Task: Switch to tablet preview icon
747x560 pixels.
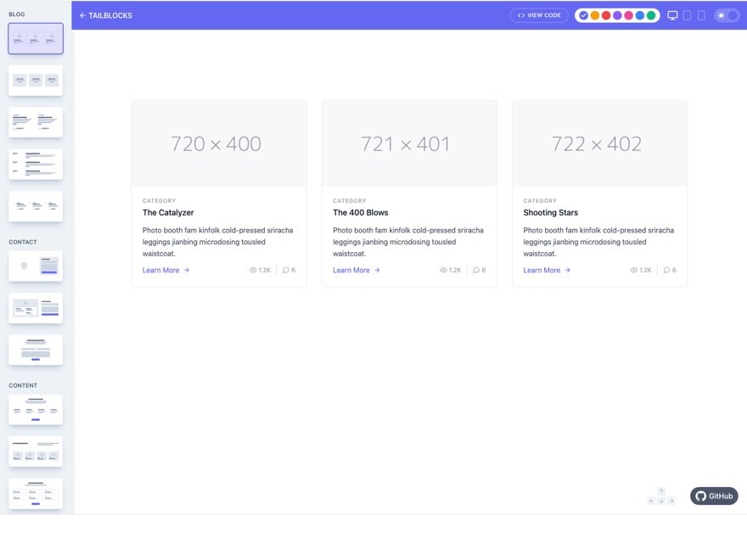Action: pyautogui.click(x=687, y=16)
